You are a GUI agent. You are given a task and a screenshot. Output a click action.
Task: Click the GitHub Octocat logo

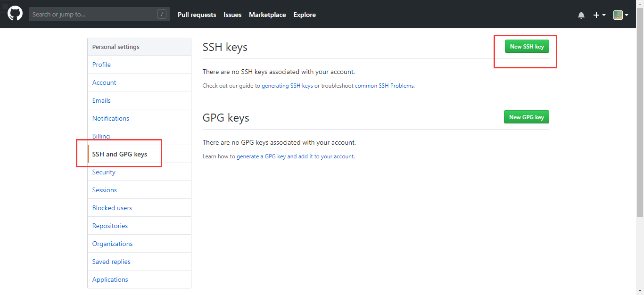click(x=15, y=13)
